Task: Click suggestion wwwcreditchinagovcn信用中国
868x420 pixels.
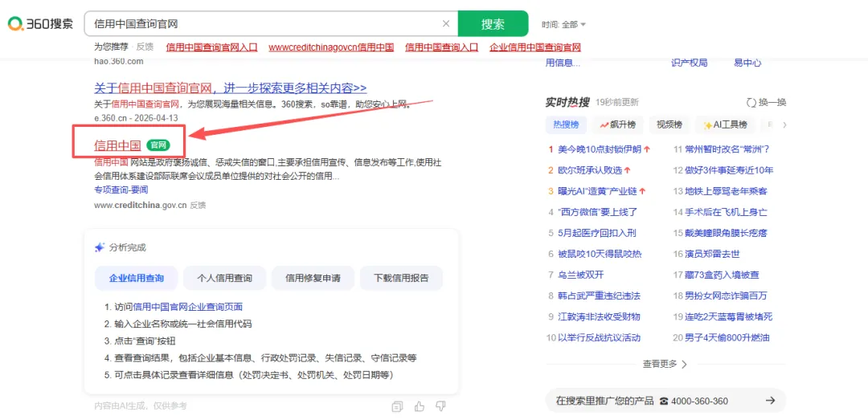Action: pos(332,47)
